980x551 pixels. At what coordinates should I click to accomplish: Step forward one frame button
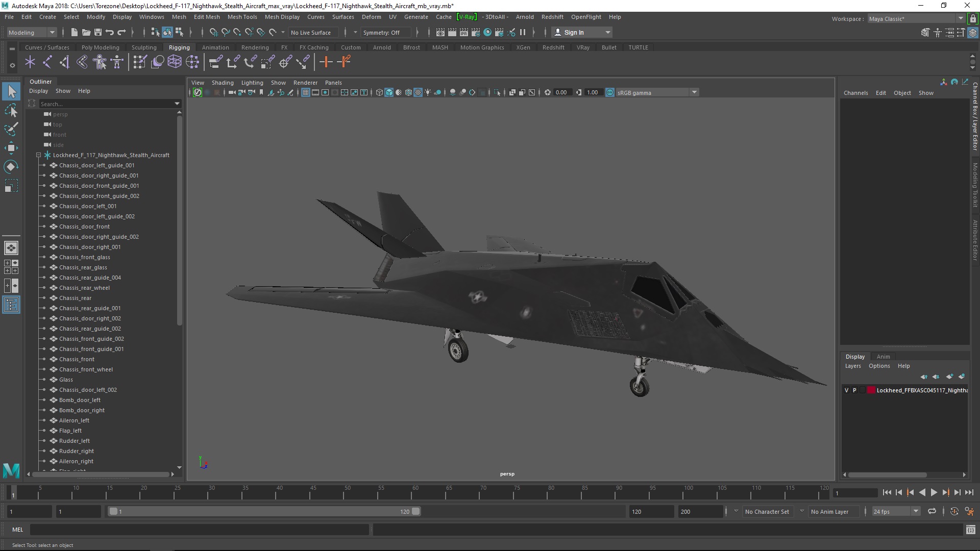(957, 492)
